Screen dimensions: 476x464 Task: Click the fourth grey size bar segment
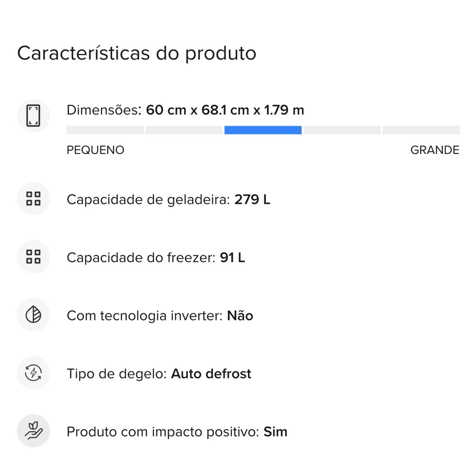click(342, 130)
